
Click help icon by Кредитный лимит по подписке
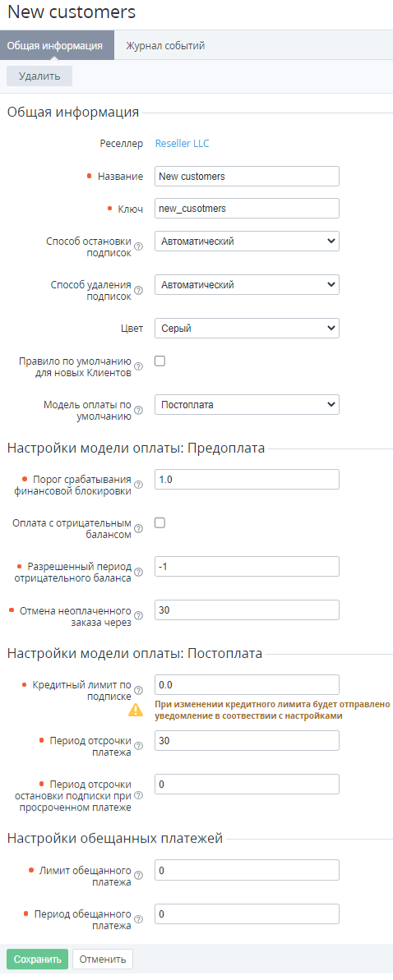pos(140,691)
